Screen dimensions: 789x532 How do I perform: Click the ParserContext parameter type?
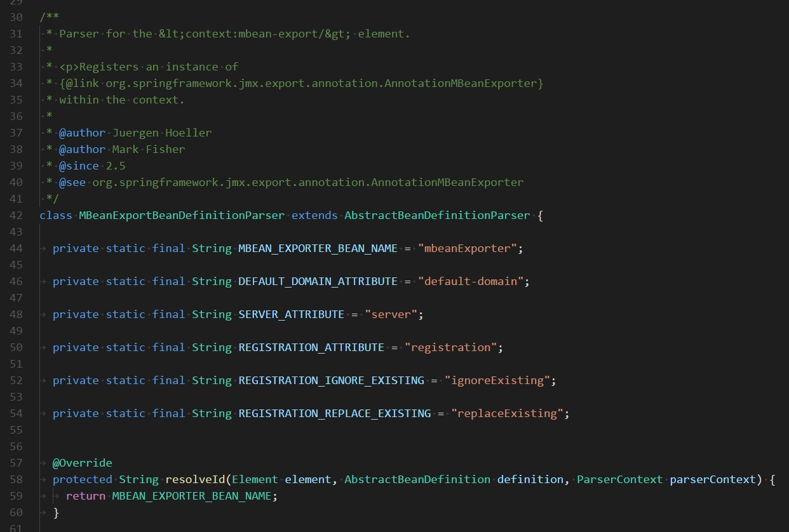coord(620,479)
